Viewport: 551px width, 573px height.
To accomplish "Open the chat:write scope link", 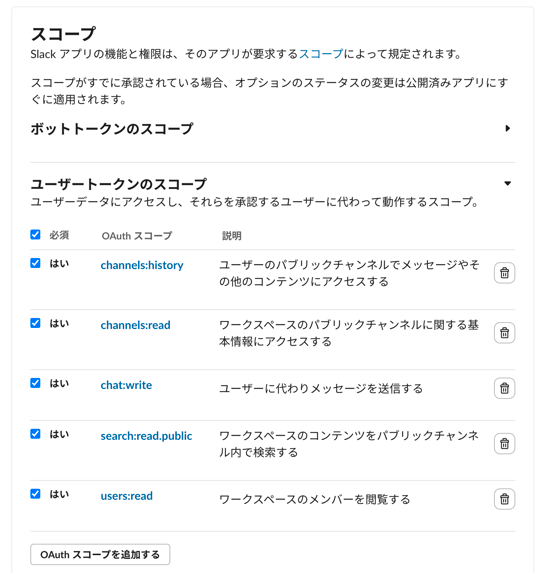I will point(126,385).
